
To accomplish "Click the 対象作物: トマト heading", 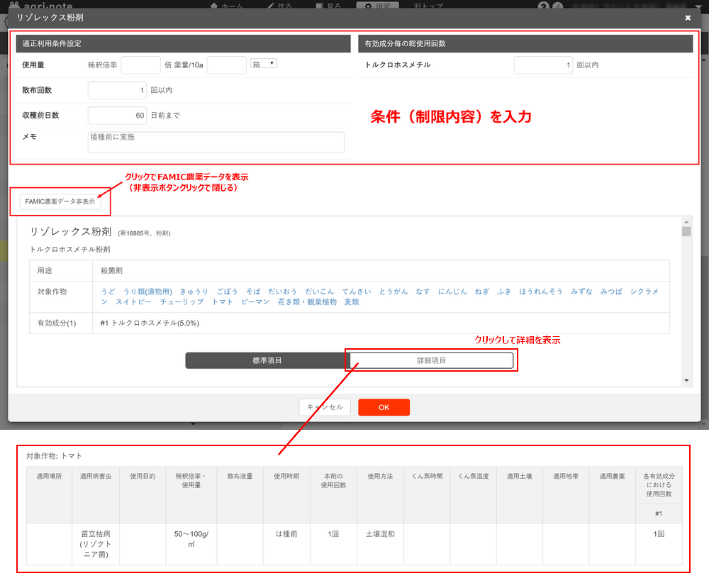I will click(x=54, y=456).
